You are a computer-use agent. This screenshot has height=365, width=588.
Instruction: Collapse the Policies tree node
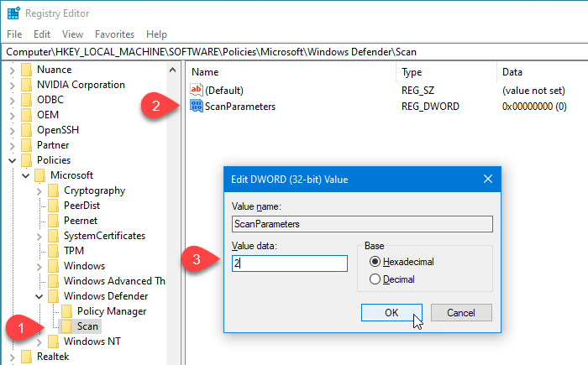(x=12, y=161)
